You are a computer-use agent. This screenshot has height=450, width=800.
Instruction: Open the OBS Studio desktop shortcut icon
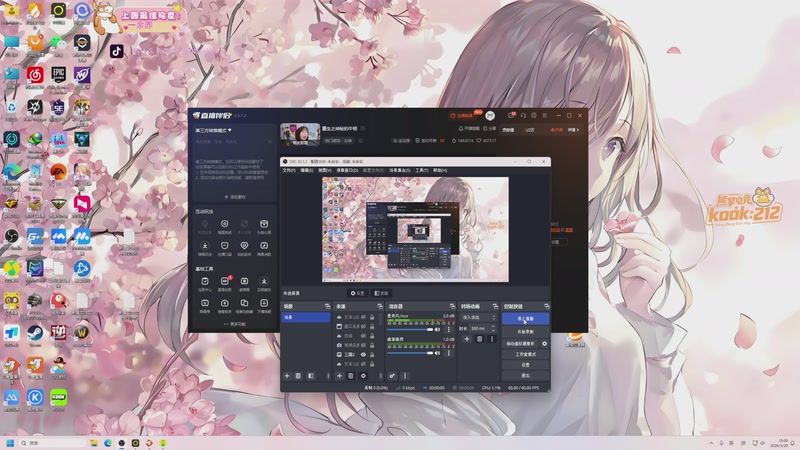[x=11, y=236]
